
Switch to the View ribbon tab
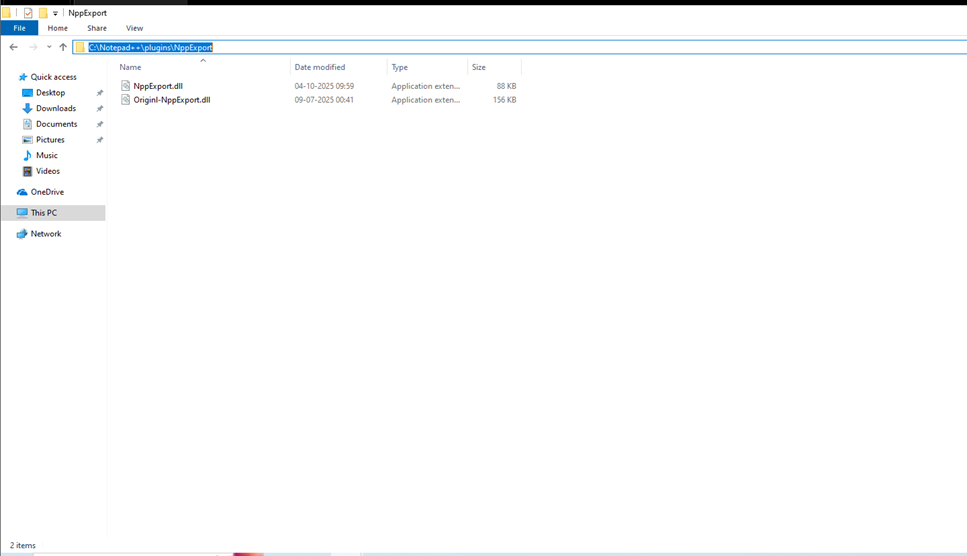[x=134, y=28]
